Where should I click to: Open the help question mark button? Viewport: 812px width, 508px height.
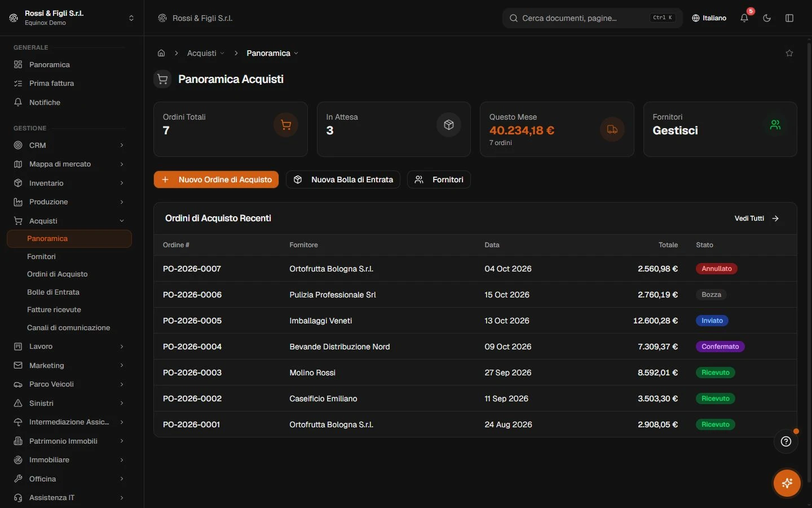(786, 441)
